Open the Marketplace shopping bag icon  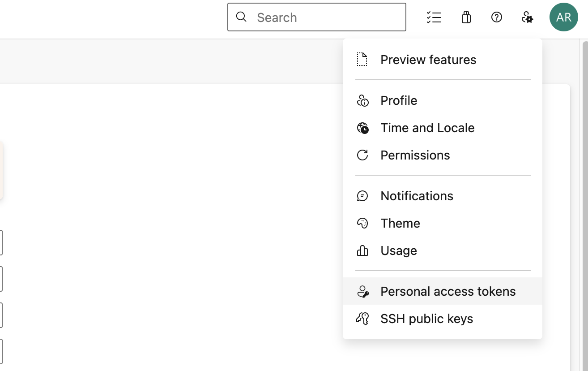point(466,17)
